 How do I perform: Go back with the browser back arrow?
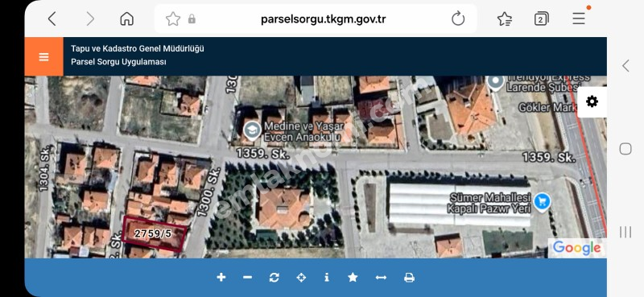pyautogui.click(x=52, y=19)
